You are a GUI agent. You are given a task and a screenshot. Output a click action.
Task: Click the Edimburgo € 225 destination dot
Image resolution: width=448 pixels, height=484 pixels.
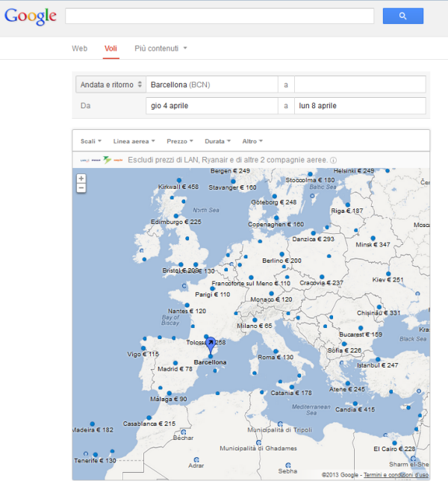[x=176, y=216]
